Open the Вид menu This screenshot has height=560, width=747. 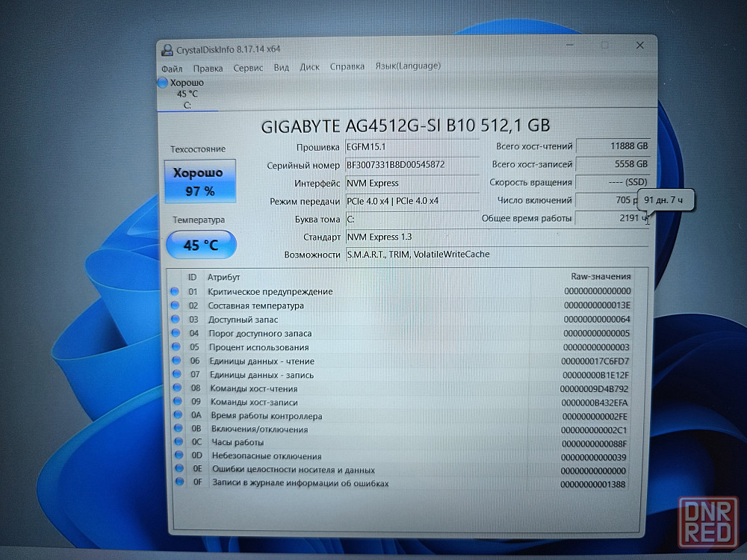pos(281,67)
